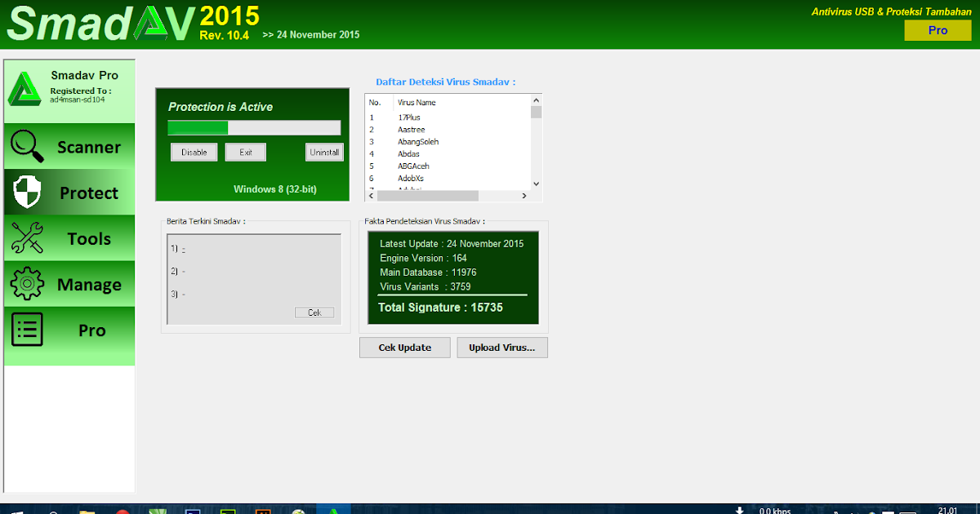Click Cek in the Berita Terkini box
The height and width of the screenshot is (514, 980).
pos(314,312)
